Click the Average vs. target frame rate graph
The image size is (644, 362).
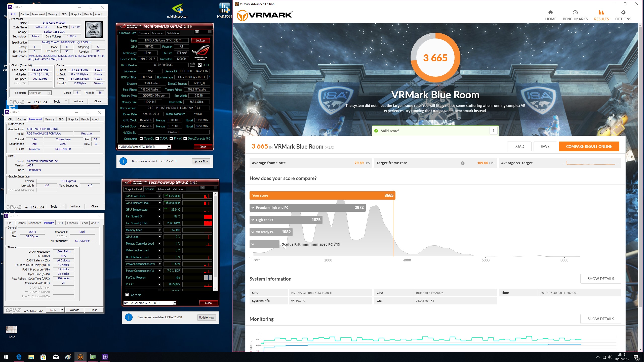point(590,163)
